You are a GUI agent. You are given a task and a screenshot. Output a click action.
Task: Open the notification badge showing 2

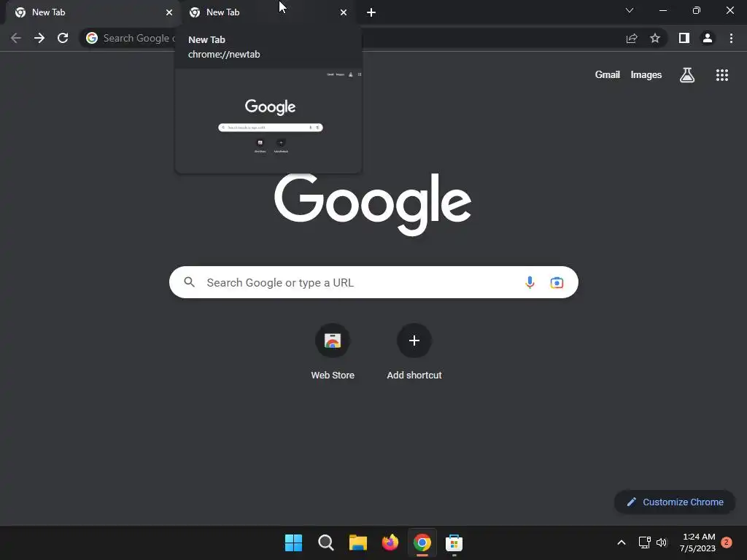727,542
